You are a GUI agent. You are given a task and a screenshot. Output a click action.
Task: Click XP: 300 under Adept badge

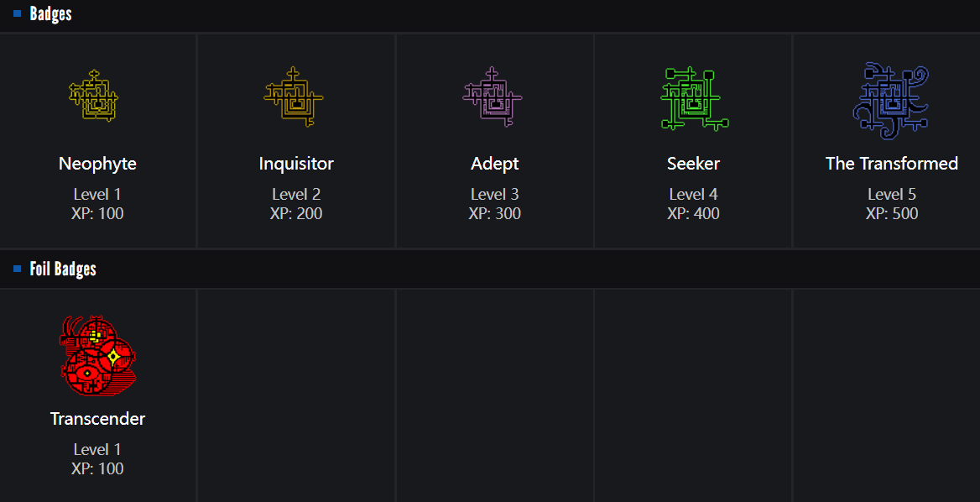coord(495,213)
